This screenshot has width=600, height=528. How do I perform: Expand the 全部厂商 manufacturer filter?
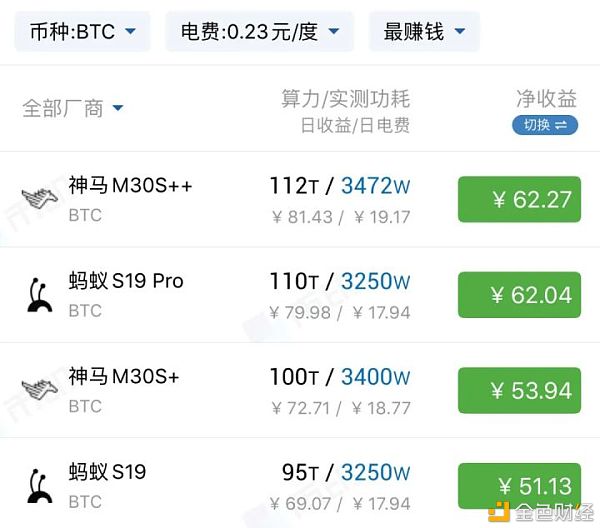click(x=73, y=108)
